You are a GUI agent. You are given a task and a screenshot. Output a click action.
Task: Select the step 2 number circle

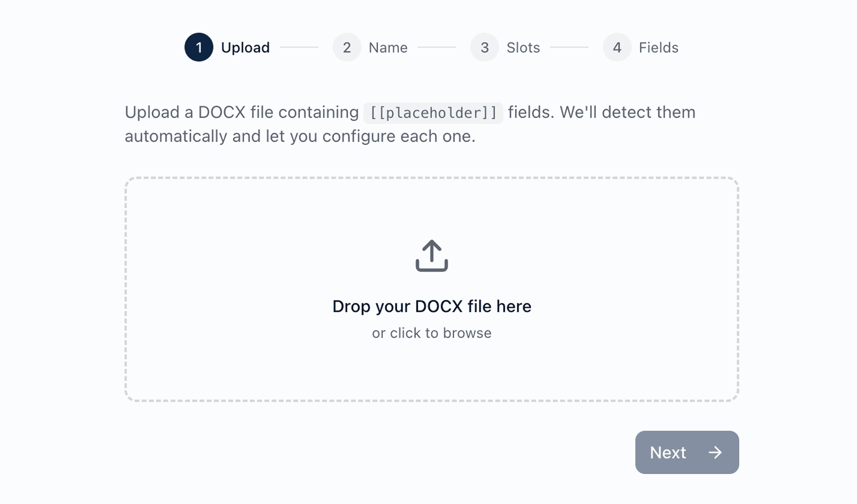click(x=347, y=47)
